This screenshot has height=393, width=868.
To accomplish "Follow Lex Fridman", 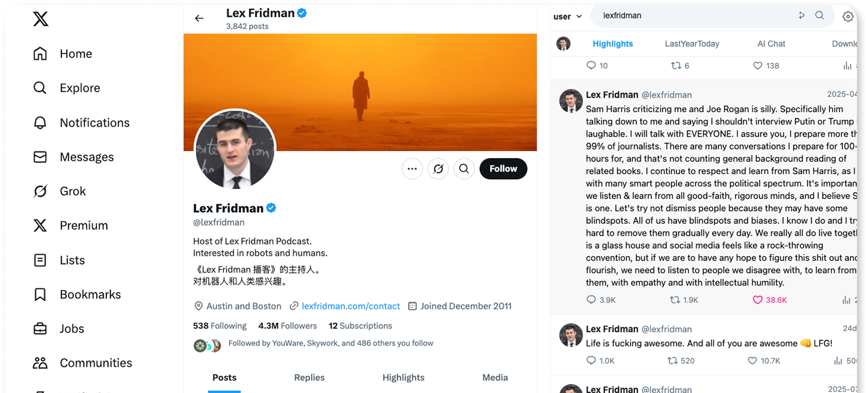I will [503, 169].
